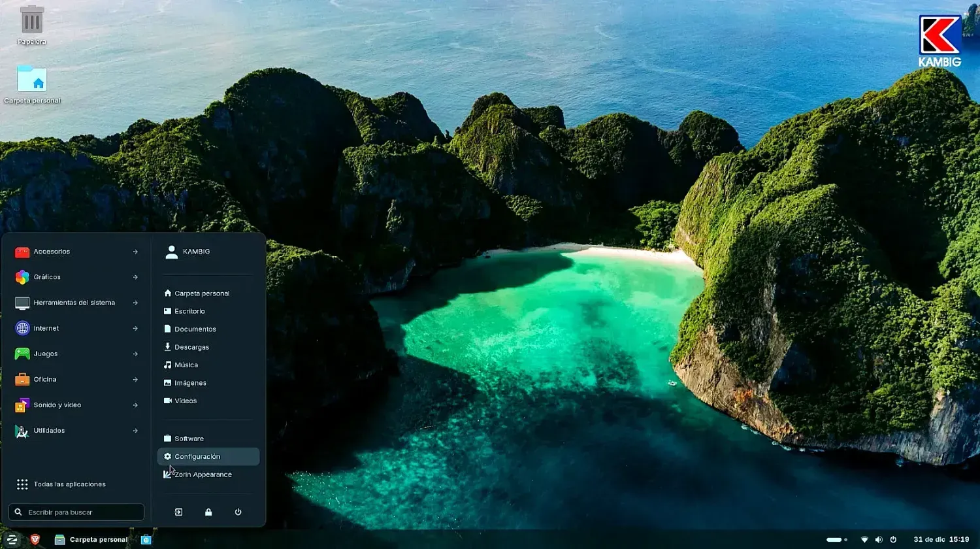This screenshot has width=980, height=549.
Task: Open Zorin Appearance from the menu
Action: coord(203,474)
